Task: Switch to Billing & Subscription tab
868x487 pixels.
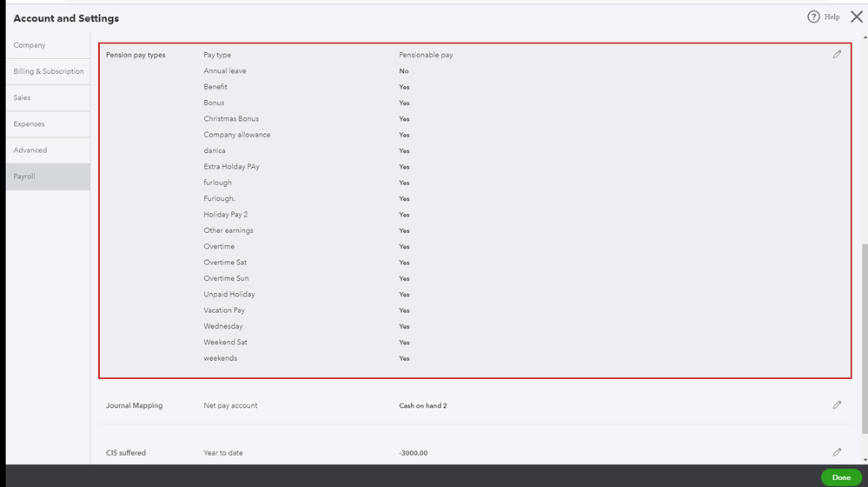Action: (49, 71)
